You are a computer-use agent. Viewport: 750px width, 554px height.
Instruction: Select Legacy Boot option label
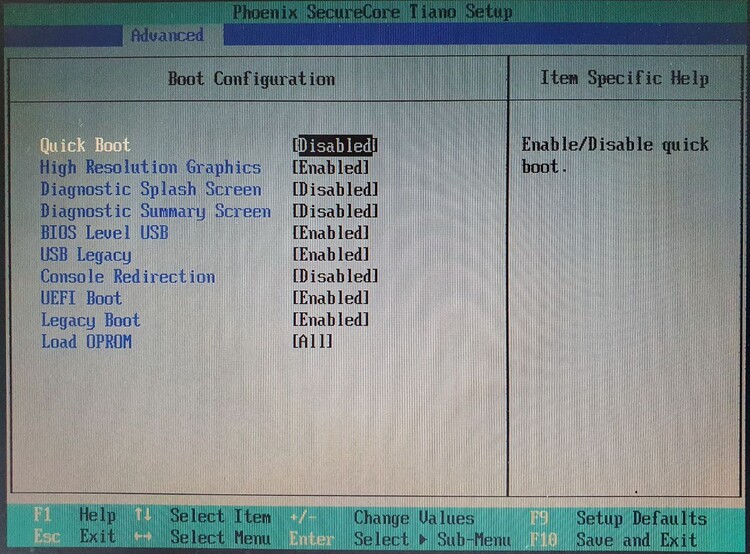(x=90, y=321)
